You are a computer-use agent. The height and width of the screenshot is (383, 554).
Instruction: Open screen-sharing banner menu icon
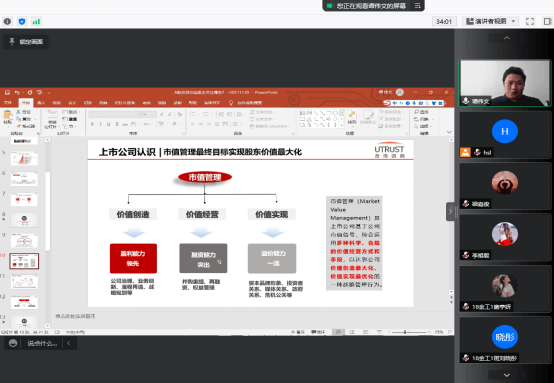coord(417,6)
